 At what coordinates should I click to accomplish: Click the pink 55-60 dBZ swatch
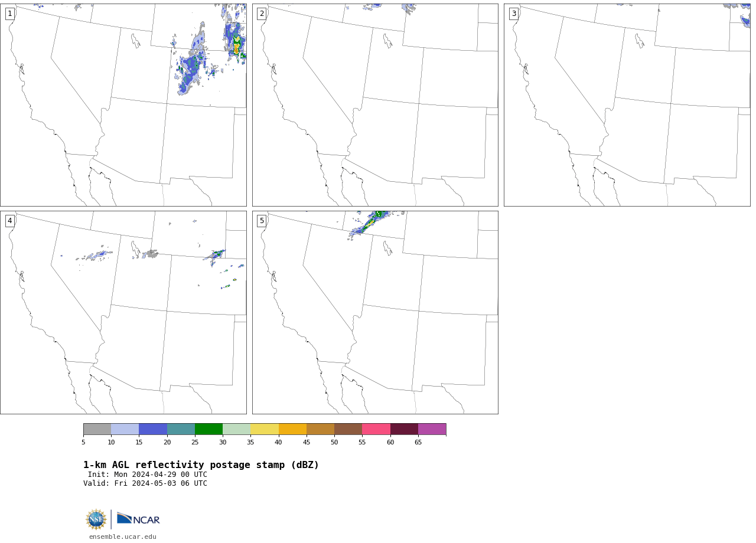(376, 429)
